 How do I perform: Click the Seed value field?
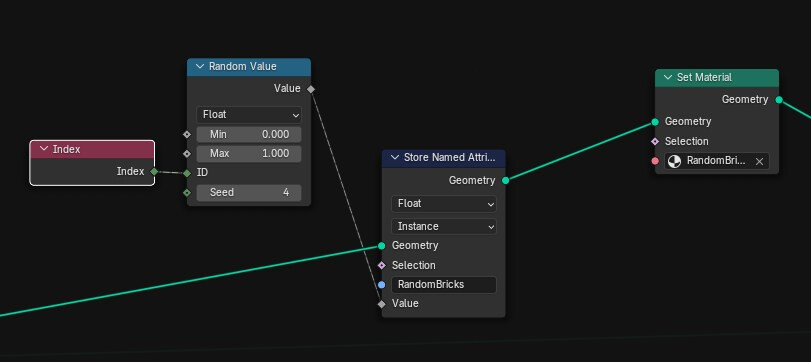pos(249,193)
